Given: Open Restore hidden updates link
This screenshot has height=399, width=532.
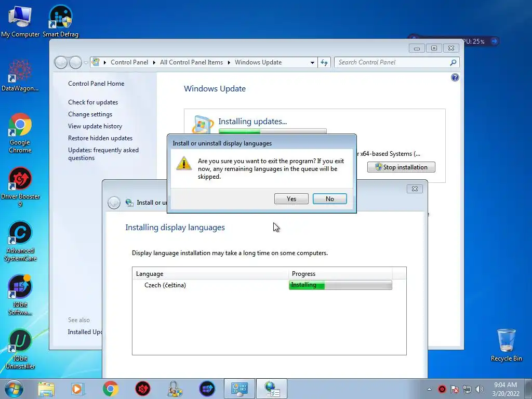Looking at the screenshot, I should [100, 138].
